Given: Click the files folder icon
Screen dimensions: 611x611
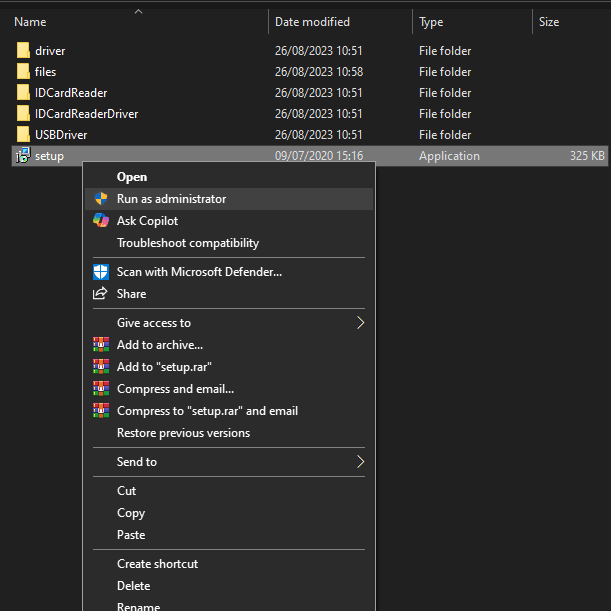Looking at the screenshot, I should [23, 72].
